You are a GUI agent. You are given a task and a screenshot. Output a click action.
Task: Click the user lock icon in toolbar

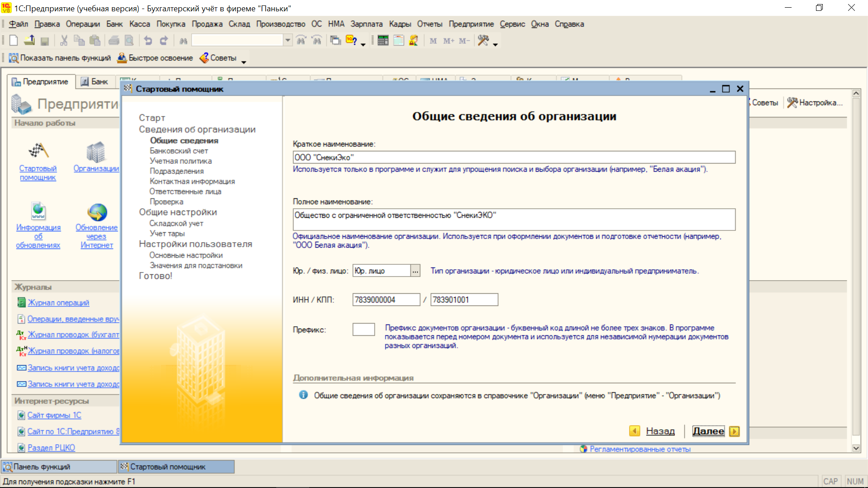tap(414, 41)
